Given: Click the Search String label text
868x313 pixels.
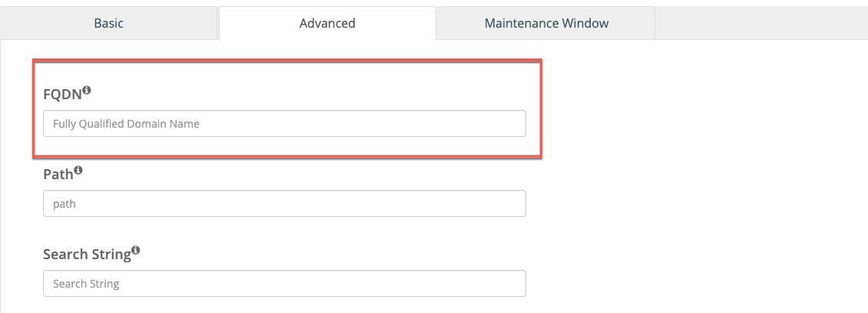Looking at the screenshot, I should [x=87, y=255].
